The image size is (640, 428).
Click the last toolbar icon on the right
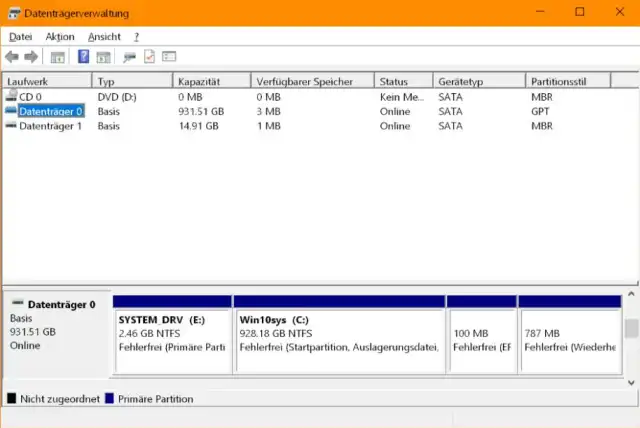169,57
